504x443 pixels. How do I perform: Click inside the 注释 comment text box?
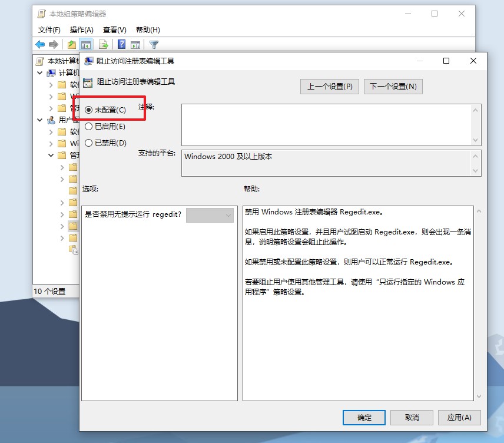click(x=326, y=124)
